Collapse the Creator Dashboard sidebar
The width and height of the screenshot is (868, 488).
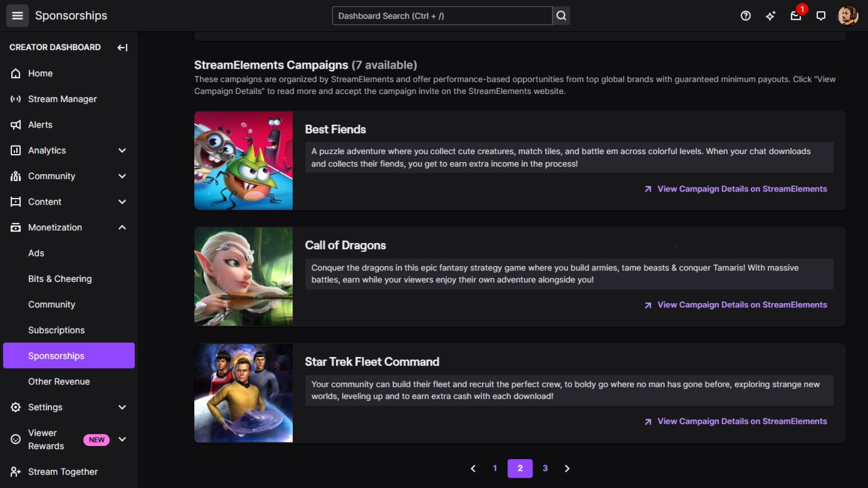coord(122,47)
